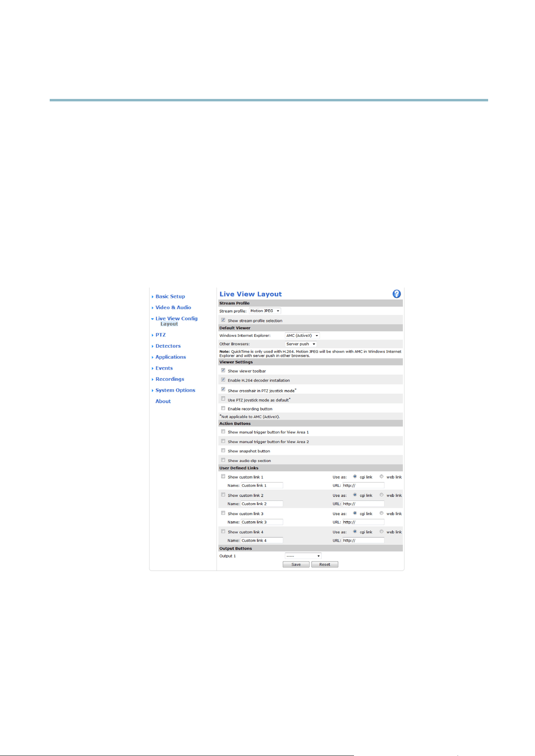Viewport: 535px width, 756px height.
Task: Select cgi link radio for custom link 4
Action: click(355, 531)
